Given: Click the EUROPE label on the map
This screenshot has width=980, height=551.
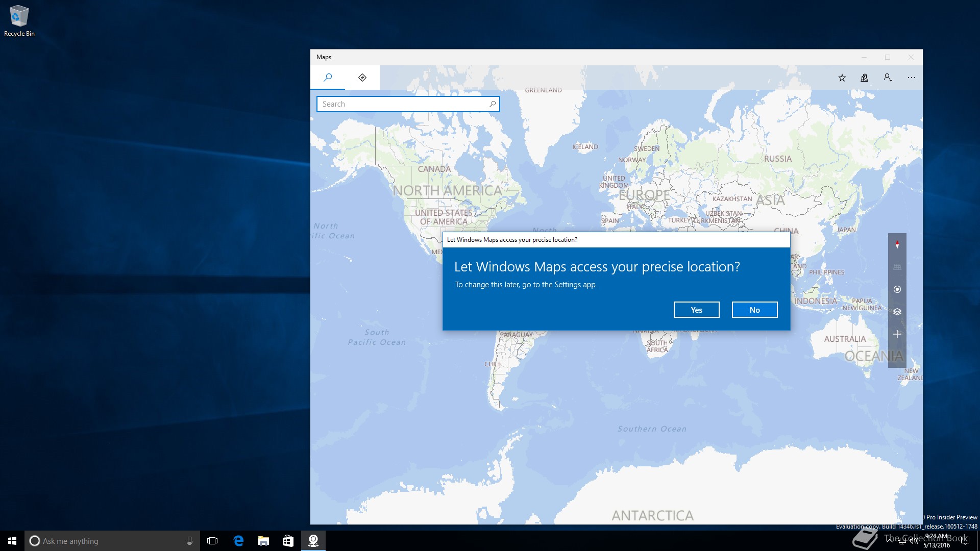Looking at the screenshot, I should [645, 195].
